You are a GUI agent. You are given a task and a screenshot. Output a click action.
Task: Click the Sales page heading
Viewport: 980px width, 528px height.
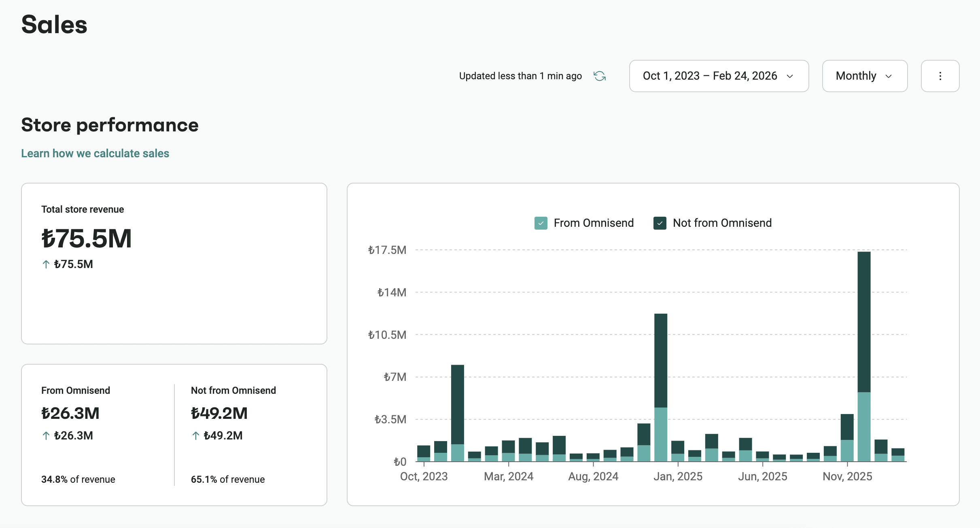coord(54,24)
